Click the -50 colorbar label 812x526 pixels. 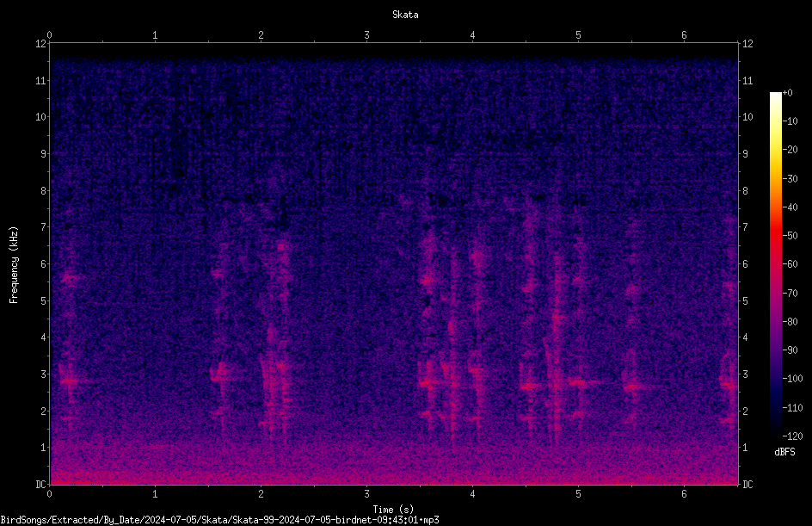point(790,236)
